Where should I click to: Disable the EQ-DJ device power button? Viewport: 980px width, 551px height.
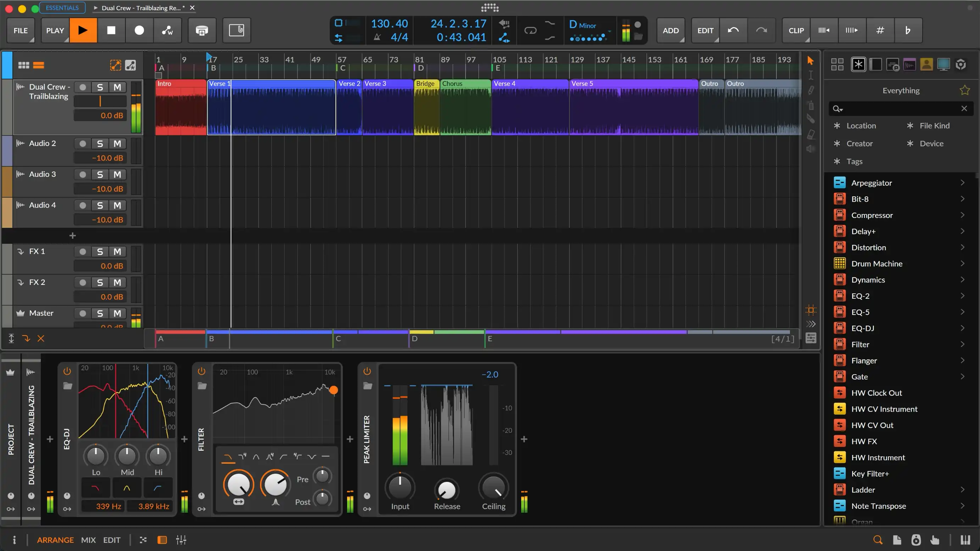pos(67,371)
